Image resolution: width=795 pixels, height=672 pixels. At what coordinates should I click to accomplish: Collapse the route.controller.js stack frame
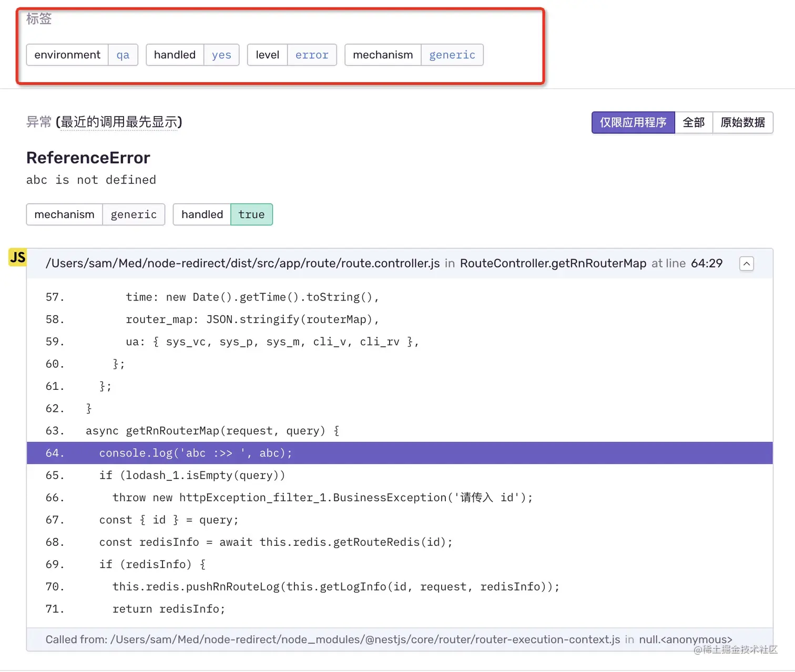point(746,264)
